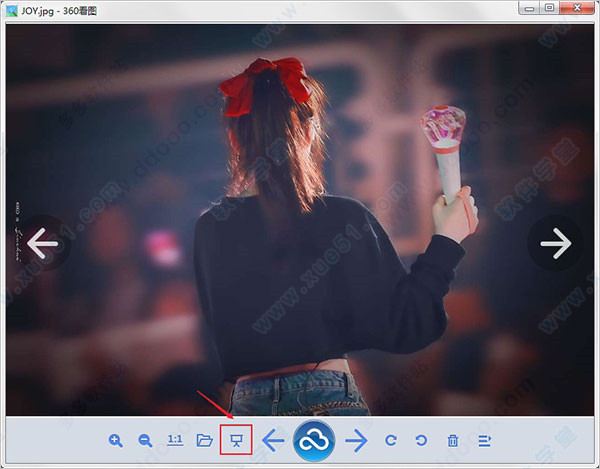Image resolution: width=600 pixels, height=469 pixels.
Task: Click the 360 viewer icon in title bar
Action: click(x=11, y=8)
